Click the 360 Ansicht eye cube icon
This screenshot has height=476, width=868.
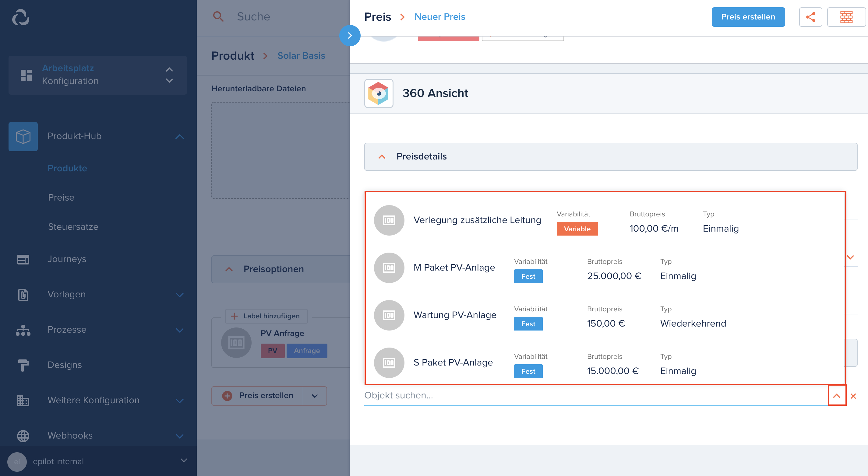coord(379,93)
